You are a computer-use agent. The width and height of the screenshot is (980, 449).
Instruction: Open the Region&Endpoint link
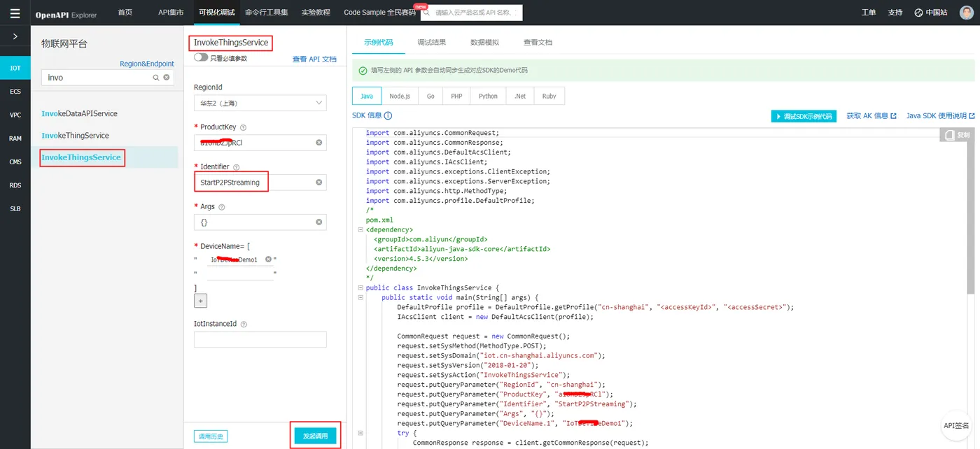(147, 64)
